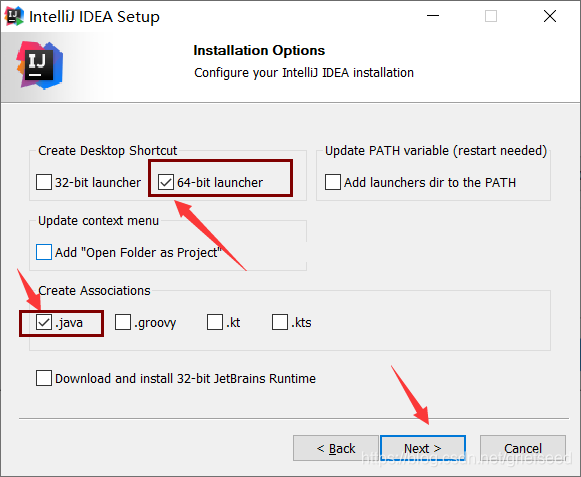Check the .groovy file association

pos(123,322)
